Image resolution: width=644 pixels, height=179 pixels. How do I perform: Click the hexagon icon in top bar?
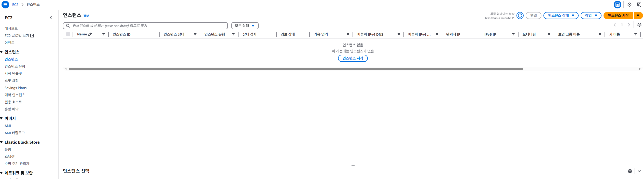click(629, 5)
